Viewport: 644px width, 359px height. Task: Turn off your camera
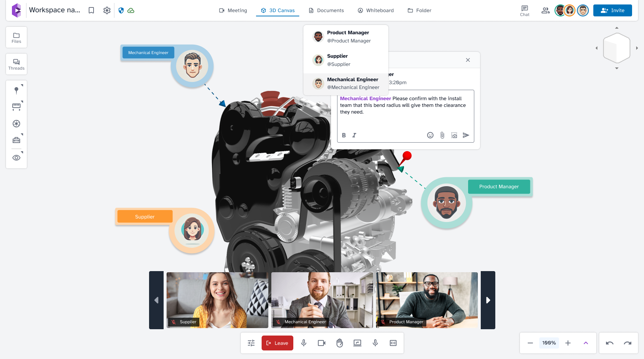pos(321,343)
